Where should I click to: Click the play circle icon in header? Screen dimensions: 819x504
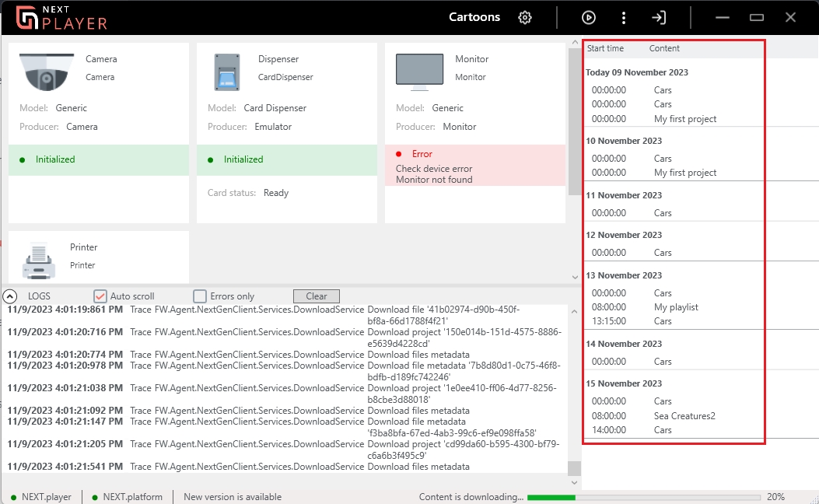coord(588,17)
